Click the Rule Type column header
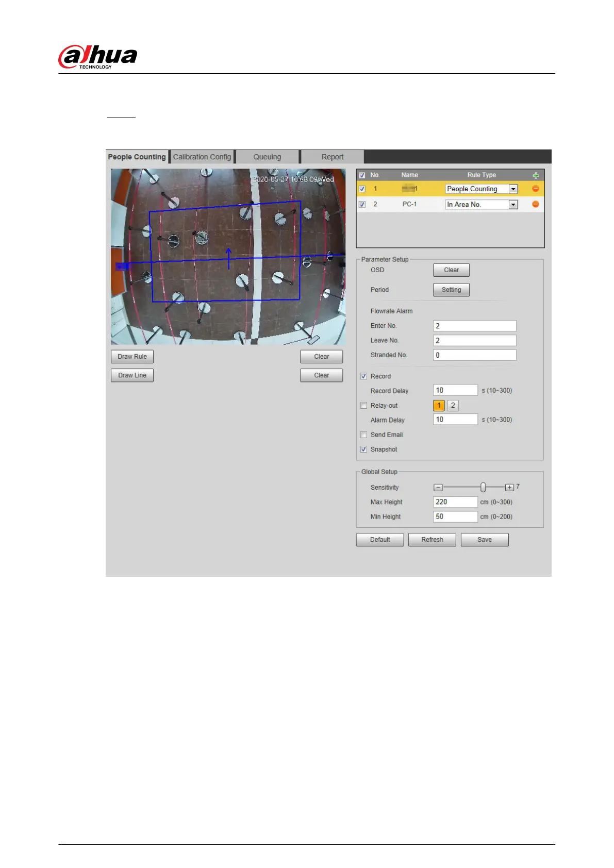The height and width of the screenshot is (868, 614). (482, 175)
